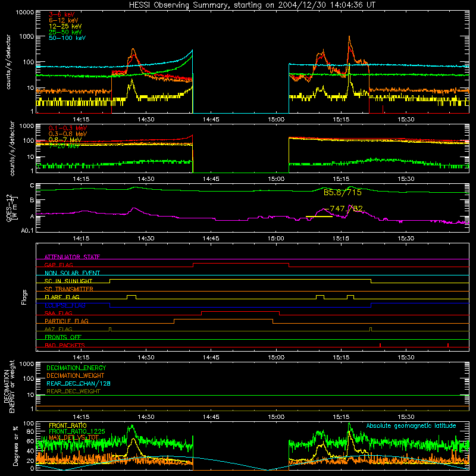Click the 0.3-0.8 MeV legend entry
476x476 pixels.
[67, 134]
